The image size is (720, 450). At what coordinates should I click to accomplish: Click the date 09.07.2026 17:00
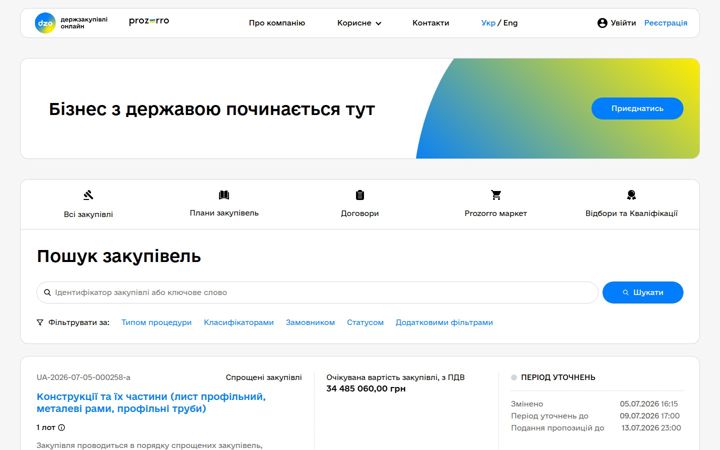[649, 416]
